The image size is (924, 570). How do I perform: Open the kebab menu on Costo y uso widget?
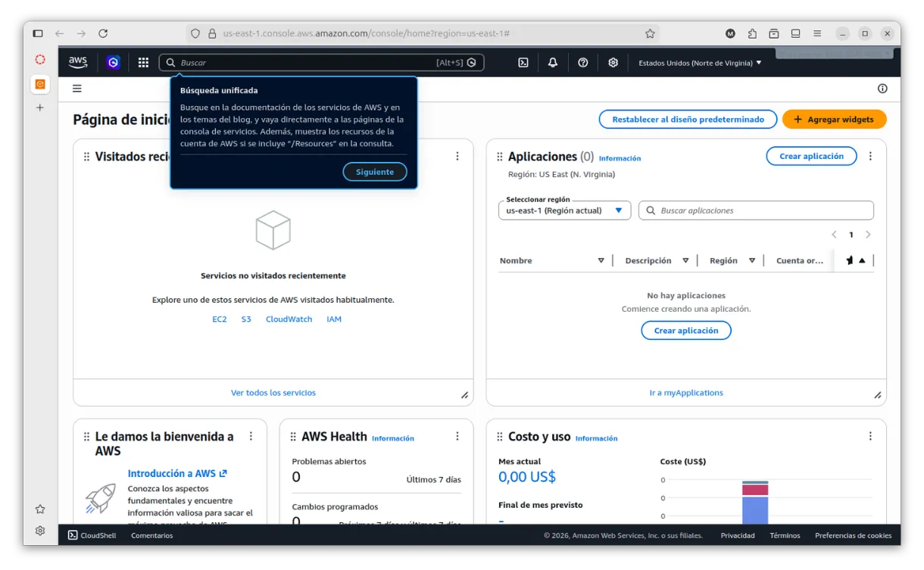[870, 435]
